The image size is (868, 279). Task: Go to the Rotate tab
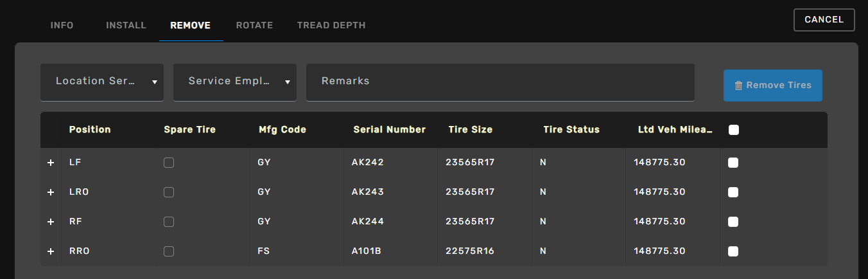(254, 26)
